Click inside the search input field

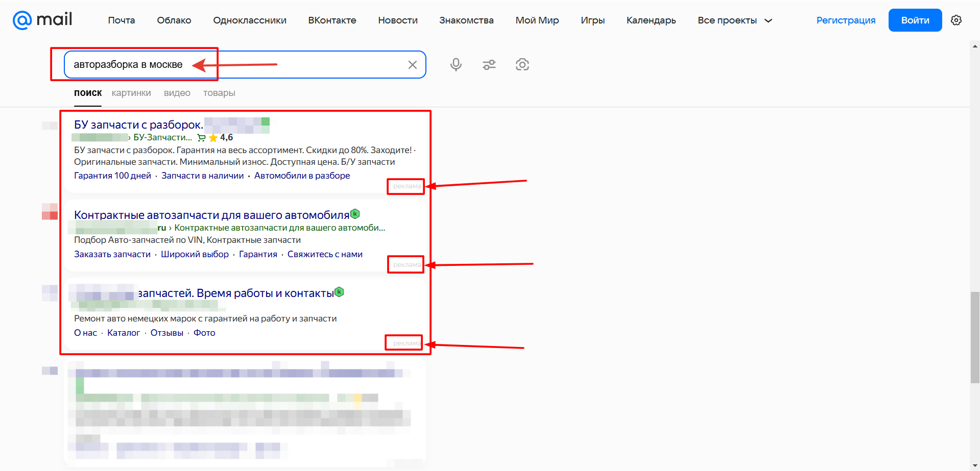coord(245,65)
